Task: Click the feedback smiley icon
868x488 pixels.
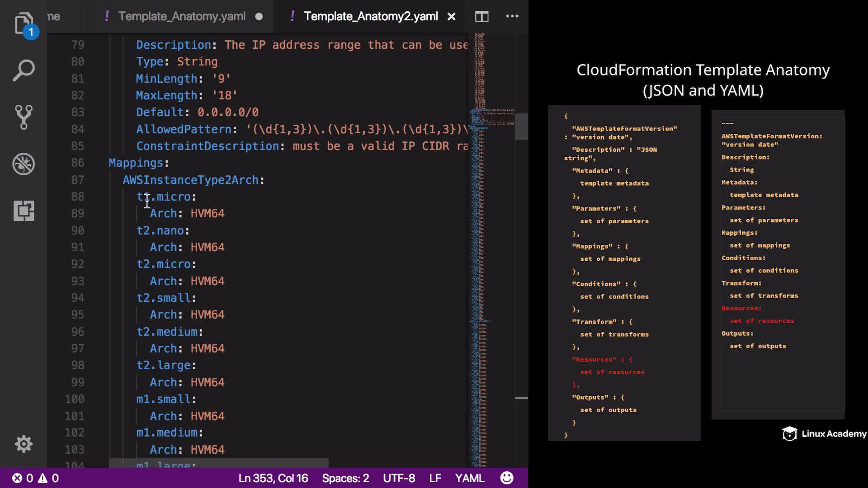Action: [507, 478]
